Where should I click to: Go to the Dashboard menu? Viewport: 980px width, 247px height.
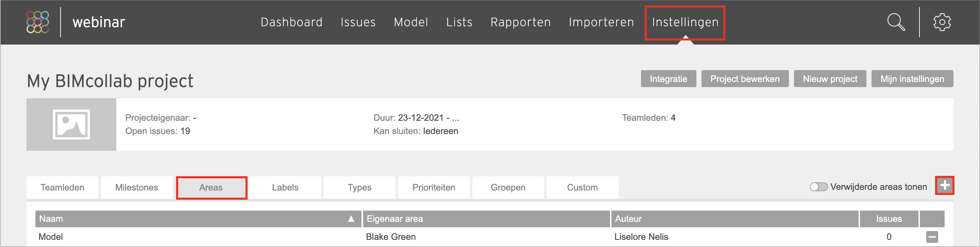(x=291, y=22)
